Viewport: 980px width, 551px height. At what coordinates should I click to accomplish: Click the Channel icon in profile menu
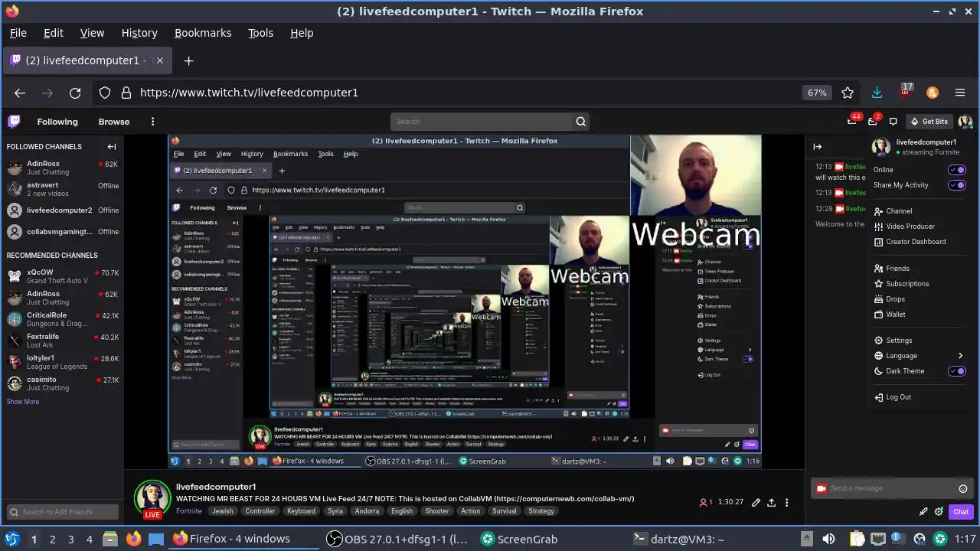pyautogui.click(x=879, y=211)
